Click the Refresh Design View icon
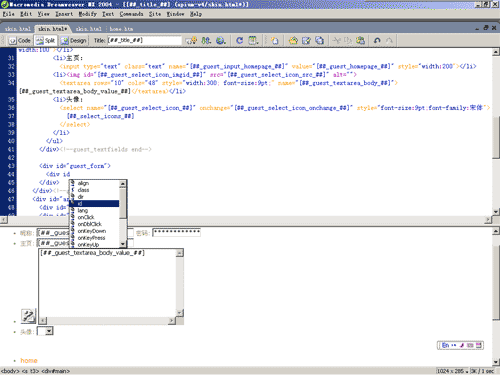 [239, 41]
